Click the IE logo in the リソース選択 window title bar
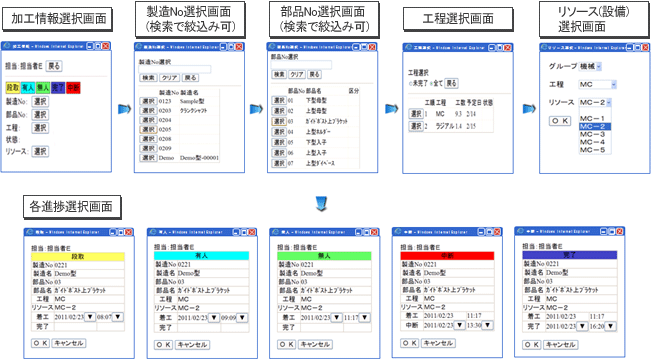The width and height of the screenshot is (652, 361). pyautogui.click(x=544, y=47)
